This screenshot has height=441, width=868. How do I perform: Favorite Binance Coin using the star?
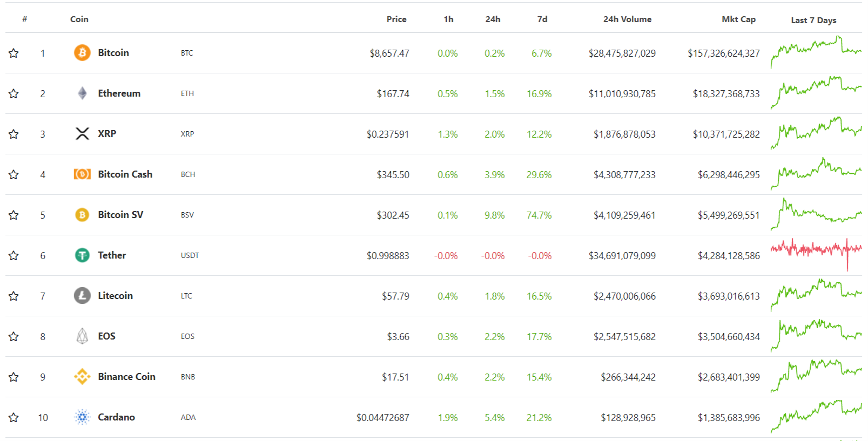click(x=14, y=377)
